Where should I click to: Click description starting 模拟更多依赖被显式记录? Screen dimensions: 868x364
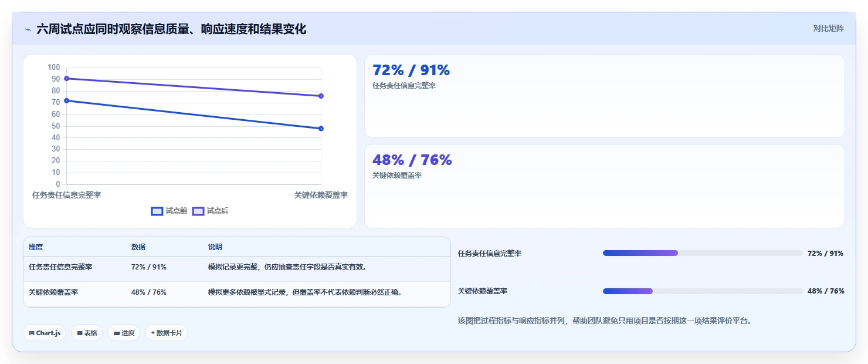[307, 292]
